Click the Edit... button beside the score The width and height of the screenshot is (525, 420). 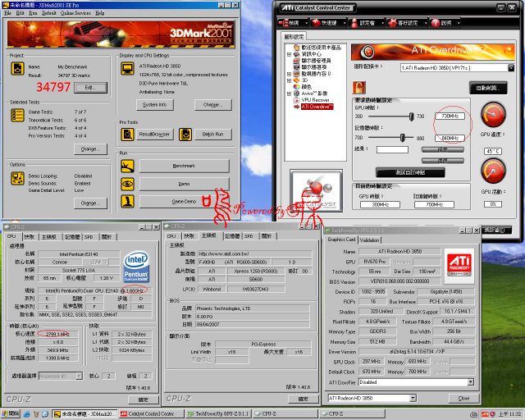point(90,88)
